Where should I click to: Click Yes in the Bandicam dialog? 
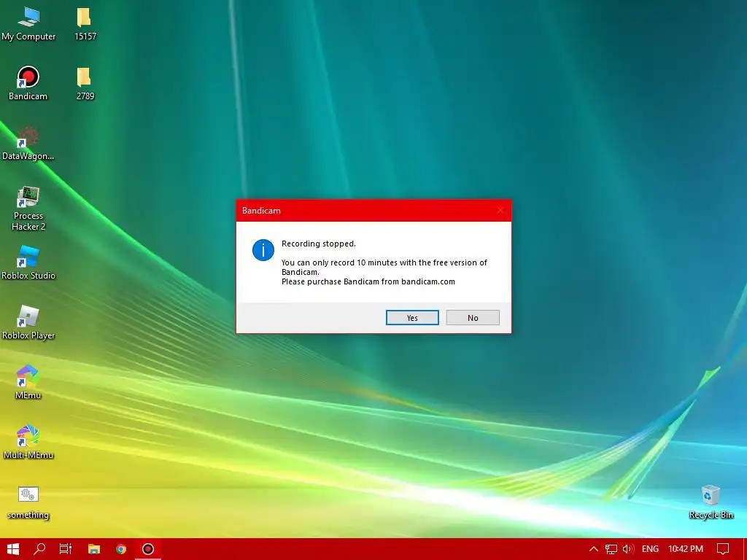tap(412, 318)
